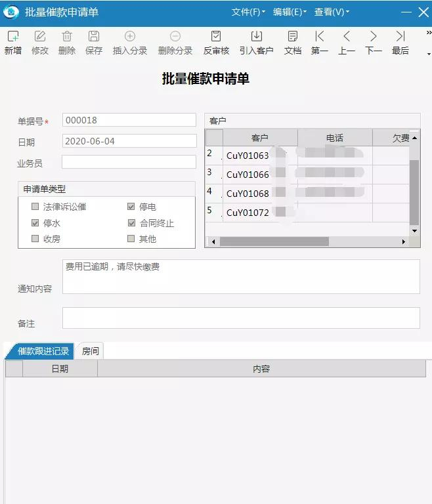Click the 删除 (Delete) toolbar icon
The image size is (432, 504).
point(67,36)
